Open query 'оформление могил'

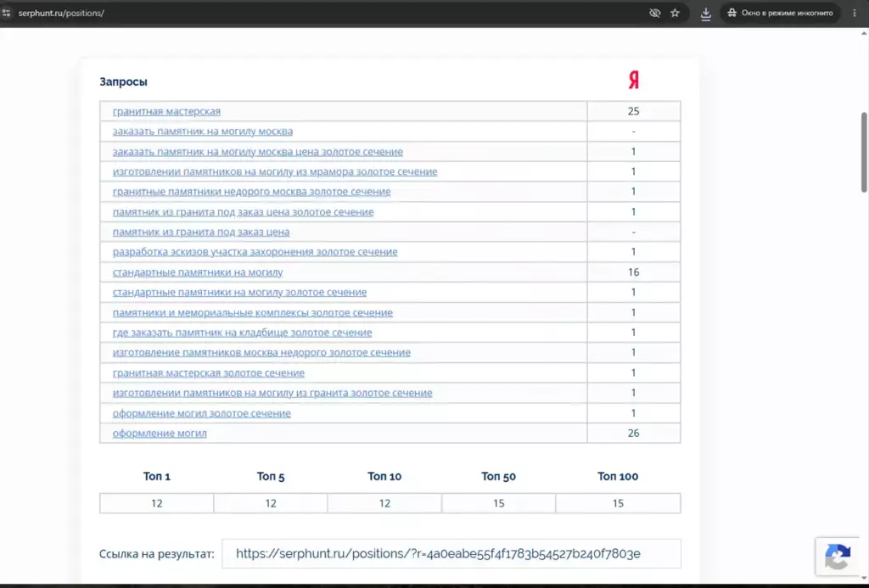click(x=160, y=434)
